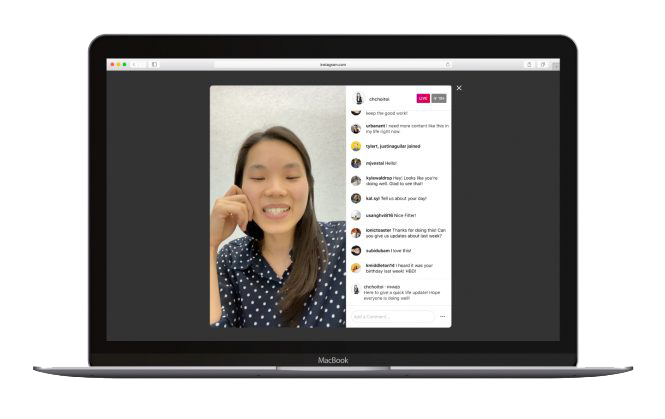Viewport: 665px width, 419px height.
Task: Open usanghvi0710's commenter avatar
Action: [356, 215]
